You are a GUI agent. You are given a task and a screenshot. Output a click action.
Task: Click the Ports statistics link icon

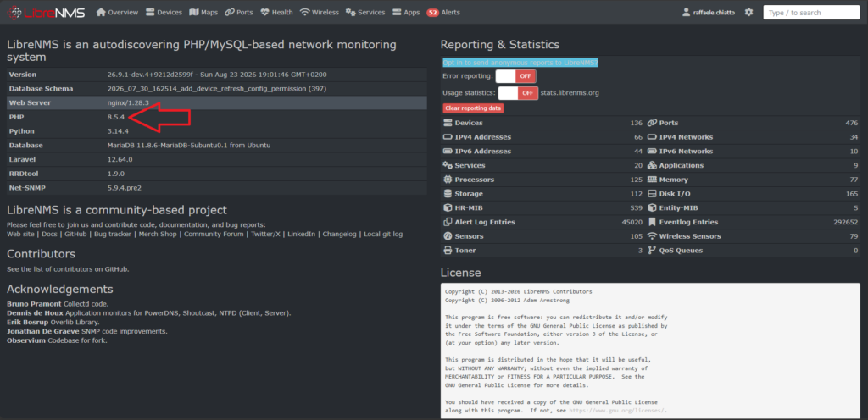pos(652,123)
